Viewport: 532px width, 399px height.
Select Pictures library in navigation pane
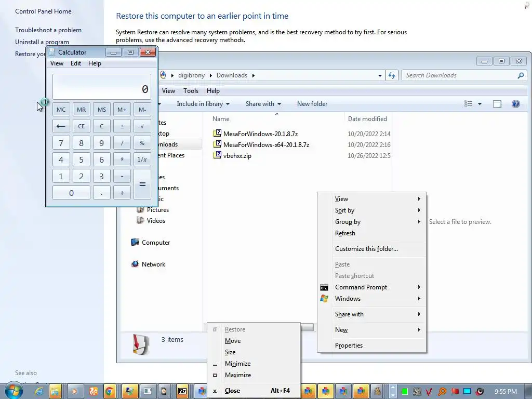pos(157,210)
